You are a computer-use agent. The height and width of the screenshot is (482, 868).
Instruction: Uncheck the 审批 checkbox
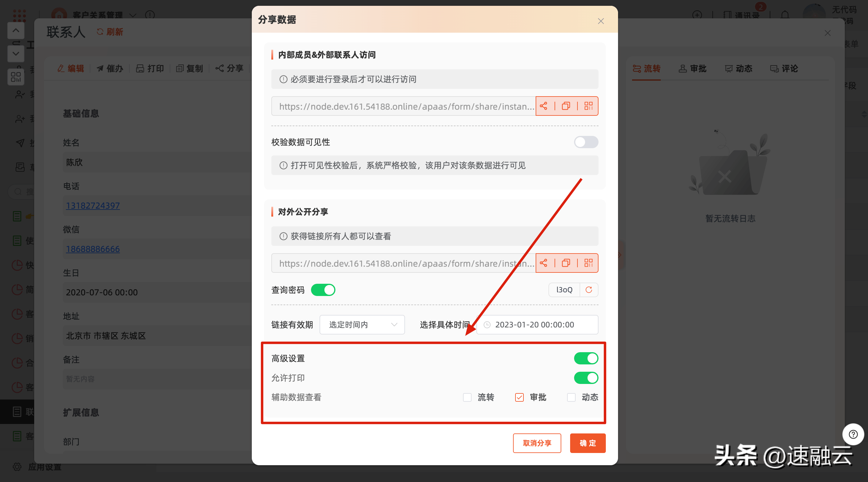(519, 397)
